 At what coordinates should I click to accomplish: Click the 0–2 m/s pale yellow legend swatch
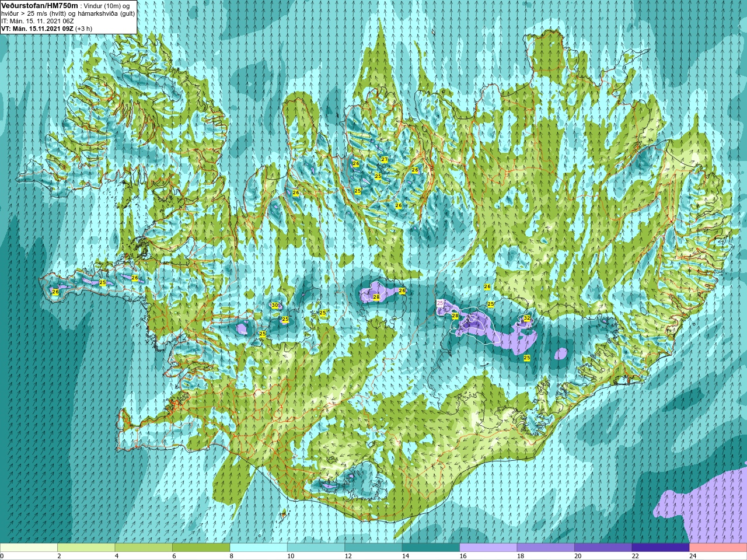pyautogui.click(x=29, y=548)
